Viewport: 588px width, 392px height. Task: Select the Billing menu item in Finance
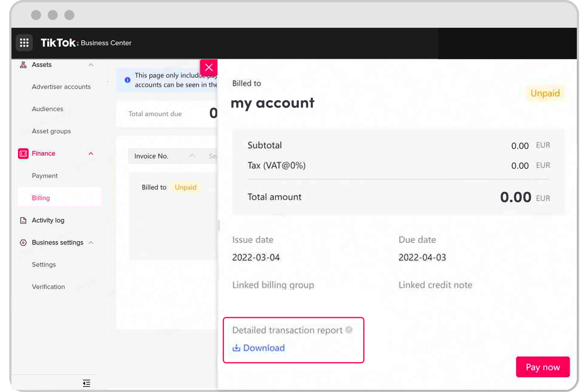tap(41, 198)
